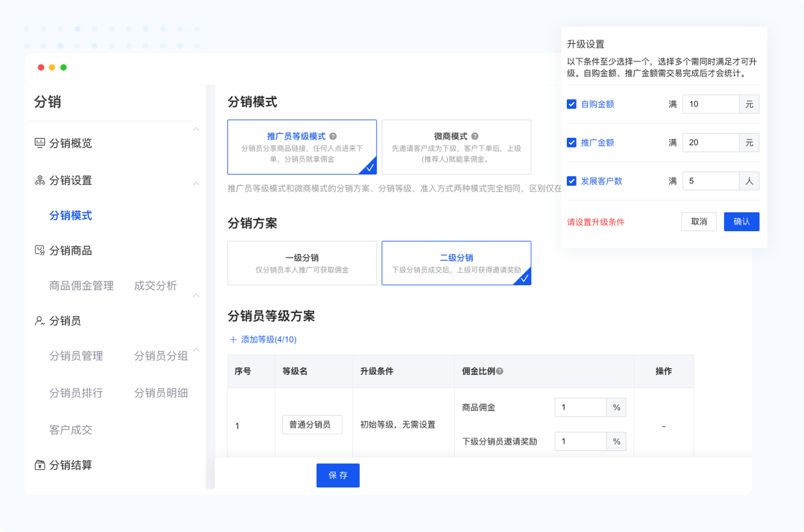
Task: Click the 分销员等级方案 heading
Action: tap(271, 316)
